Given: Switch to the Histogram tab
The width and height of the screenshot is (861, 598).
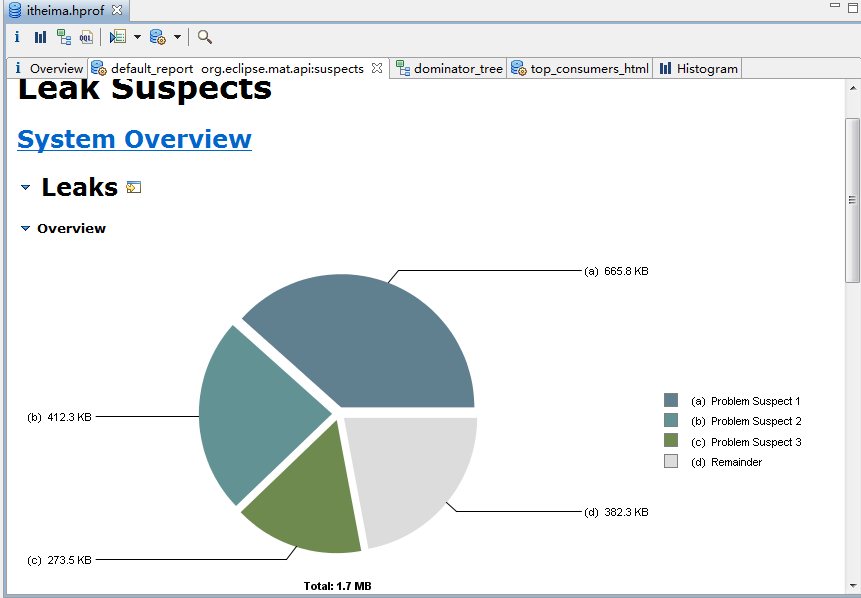Looking at the screenshot, I should tap(698, 69).
